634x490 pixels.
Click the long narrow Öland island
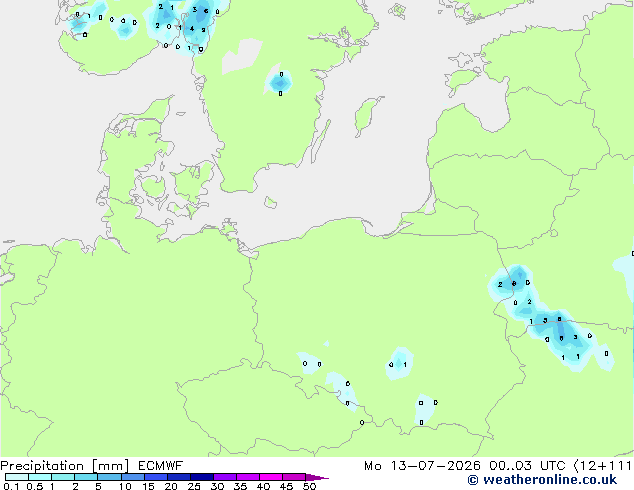click(x=321, y=141)
